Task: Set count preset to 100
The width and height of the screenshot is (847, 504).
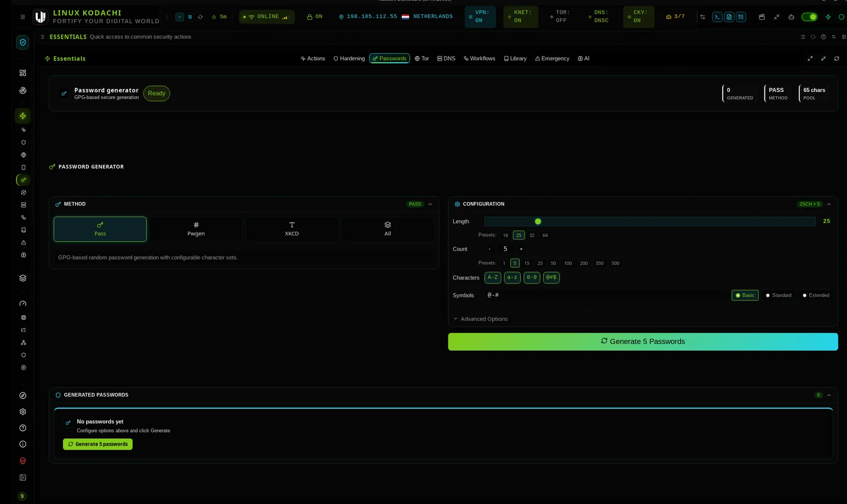Action: [567, 263]
